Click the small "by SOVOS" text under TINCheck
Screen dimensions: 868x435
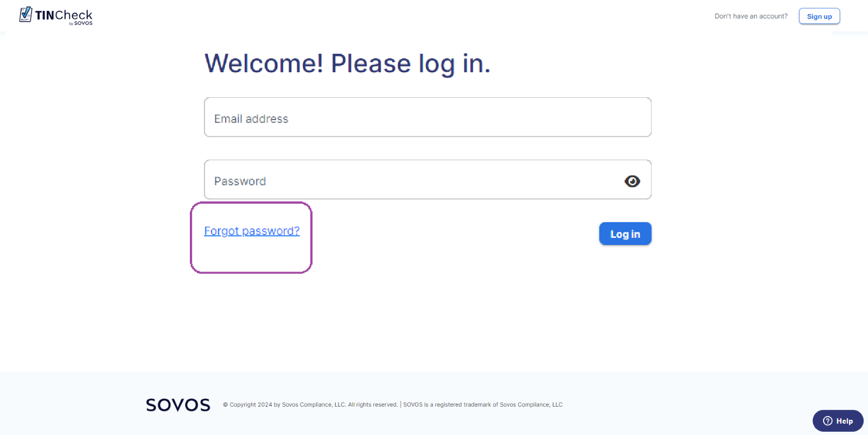[x=81, y=23]
